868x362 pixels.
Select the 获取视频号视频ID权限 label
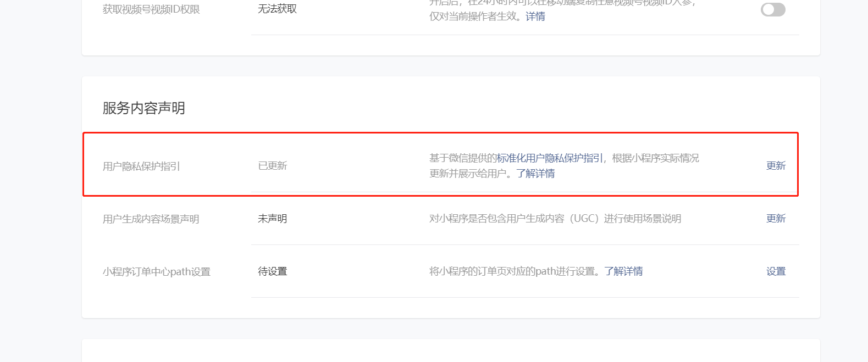click(x=151, y=9)
